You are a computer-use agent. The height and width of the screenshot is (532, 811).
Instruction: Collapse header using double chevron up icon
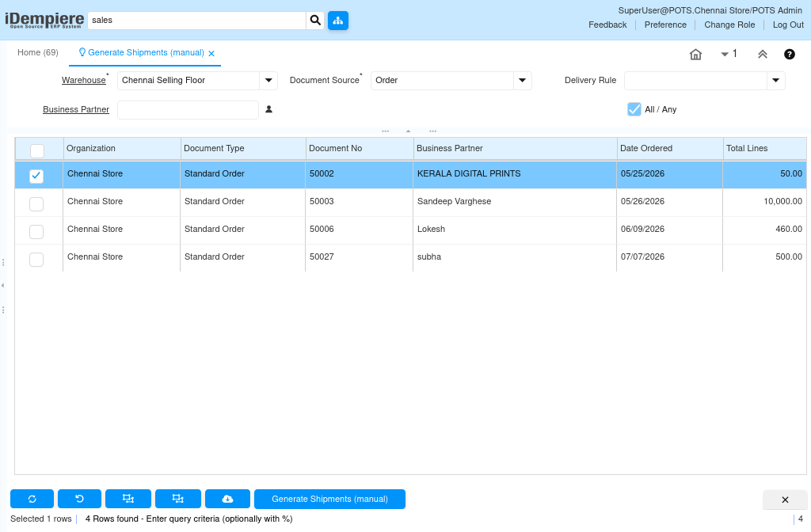tap(763, 55)
